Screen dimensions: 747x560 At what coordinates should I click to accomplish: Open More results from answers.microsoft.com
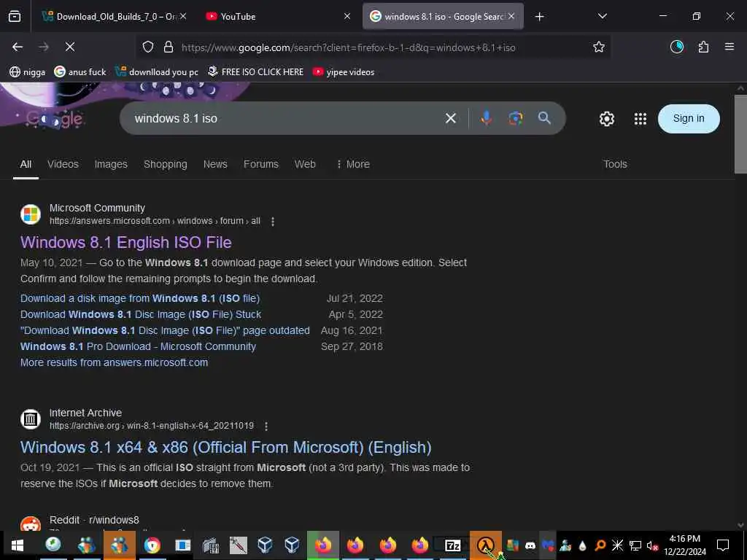(114, 362)
